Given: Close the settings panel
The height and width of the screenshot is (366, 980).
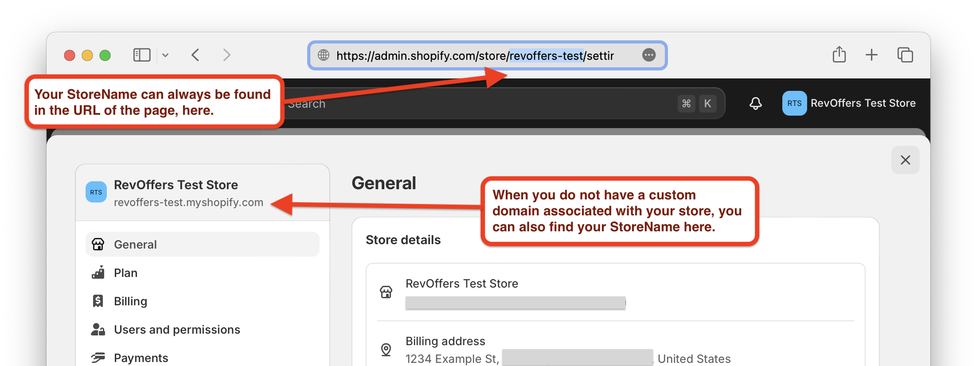Looking at the screenshot, I should click(905, 160).
